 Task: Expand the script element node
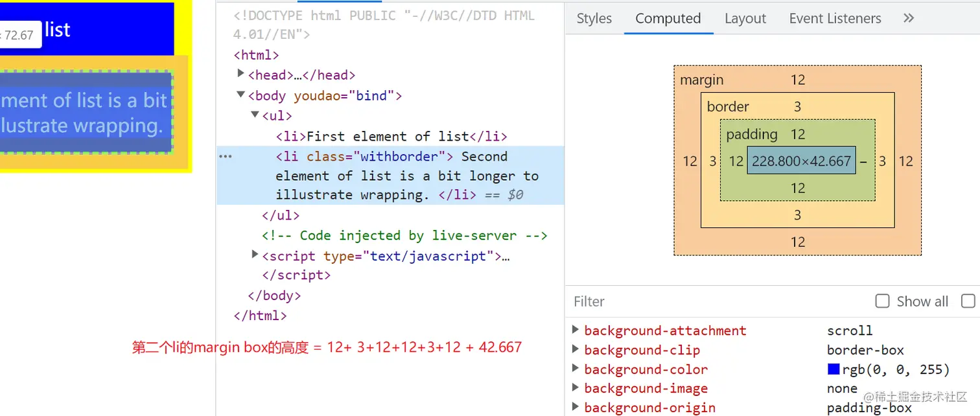click(255, 255)
